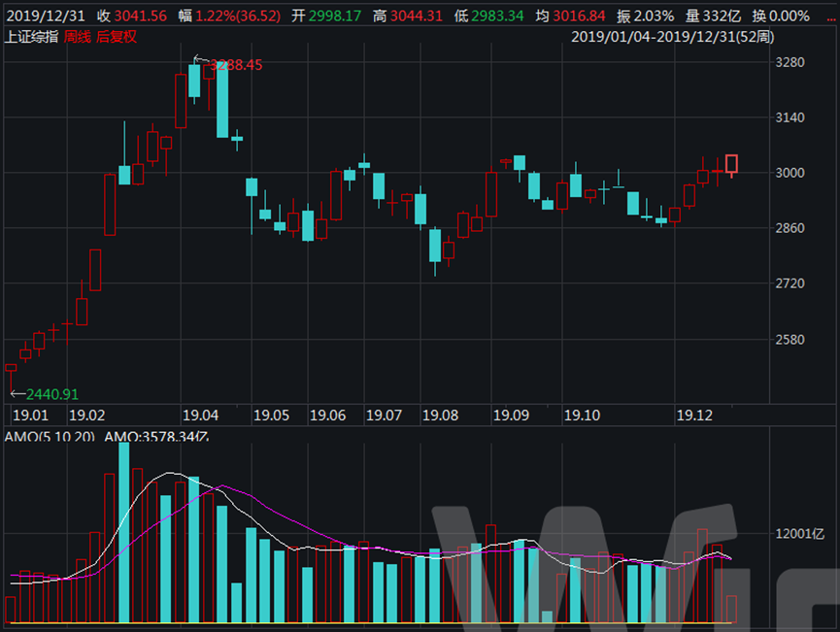Click price axis label 3000

click(790, 173)
